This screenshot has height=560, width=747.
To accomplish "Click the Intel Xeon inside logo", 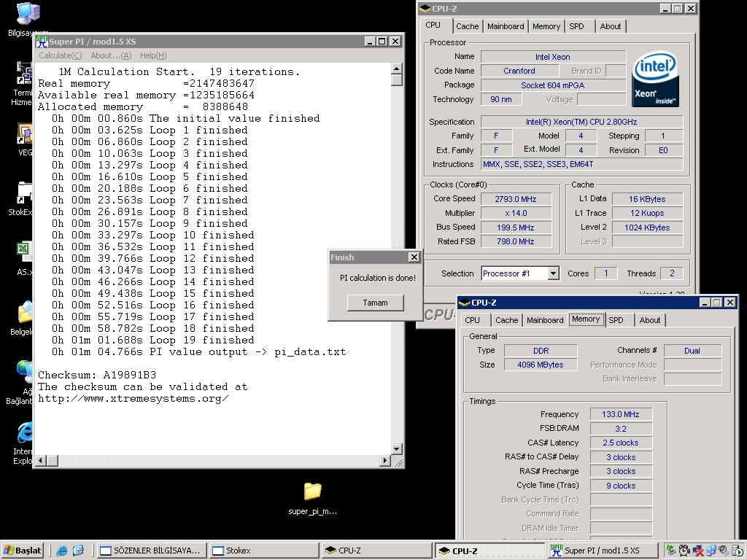I will coord(655,79).
